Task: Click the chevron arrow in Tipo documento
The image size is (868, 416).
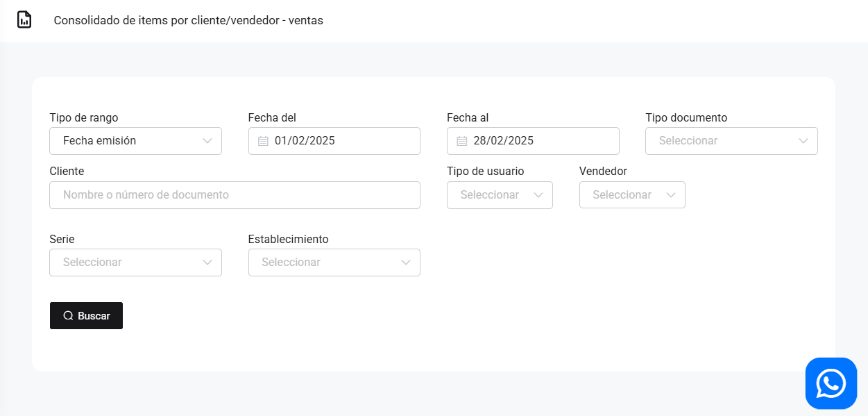Action: (803, 141)
